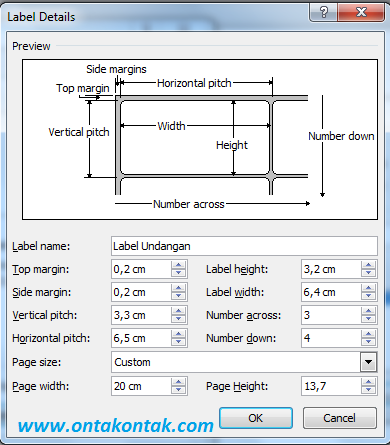390x445 pixels.
Task: Increase Side margin with up arrow
Action: (x=179, y=288)
